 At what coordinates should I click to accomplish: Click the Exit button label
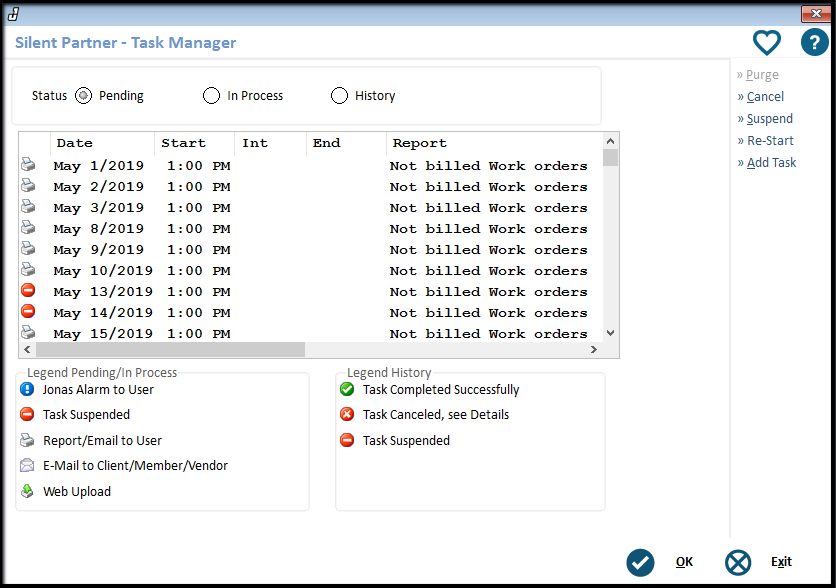click(781, 562)
